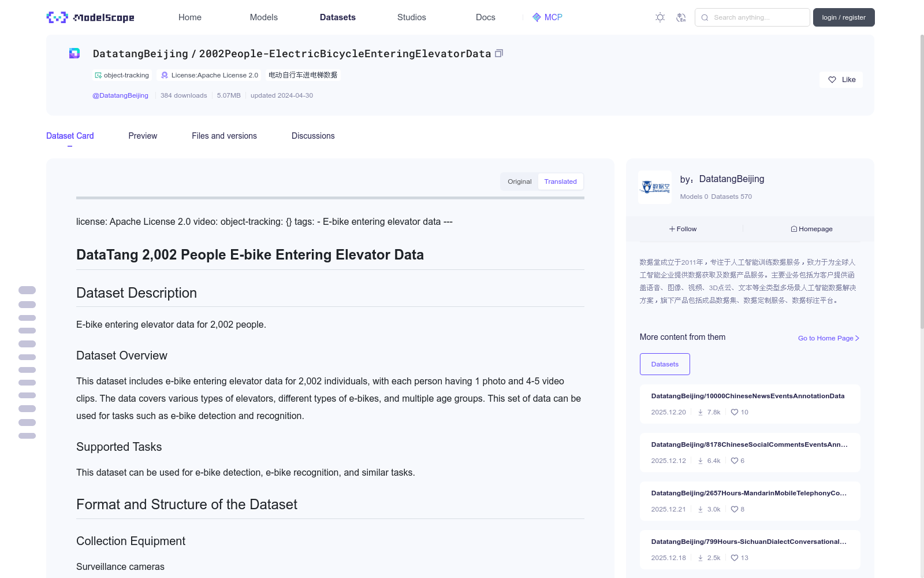Click the magnifier icon in the search box

click(705, 17)
